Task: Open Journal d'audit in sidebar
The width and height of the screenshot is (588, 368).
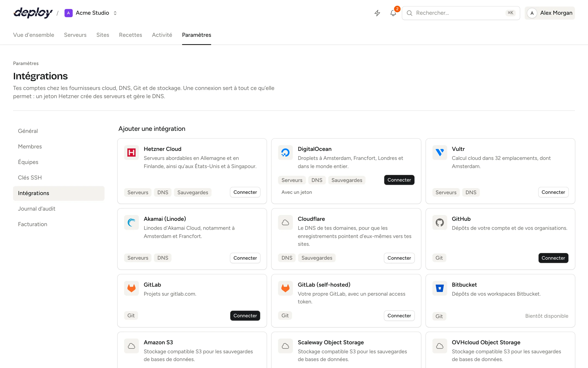Action: point(59,209)
